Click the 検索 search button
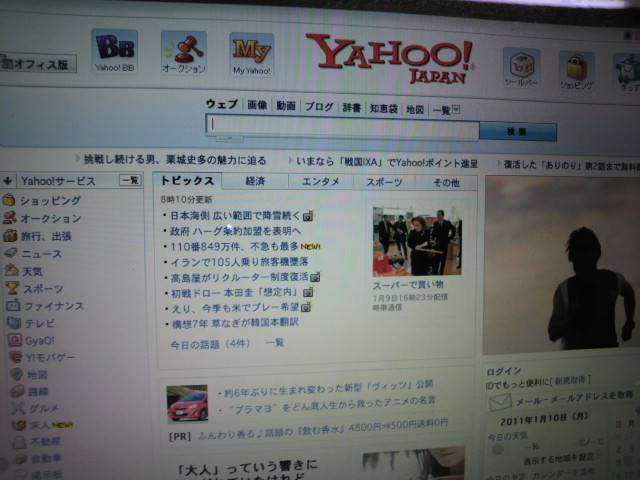640x480 pixels. pos(518,131)
